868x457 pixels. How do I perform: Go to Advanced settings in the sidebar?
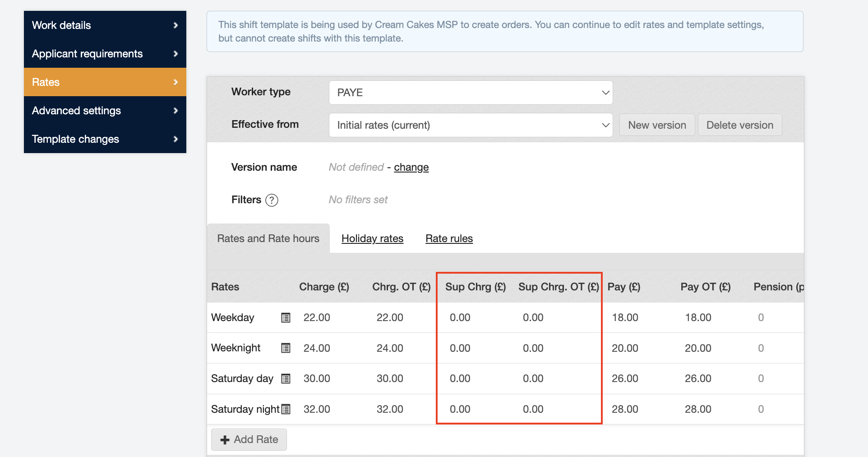(x=105, y=111)
